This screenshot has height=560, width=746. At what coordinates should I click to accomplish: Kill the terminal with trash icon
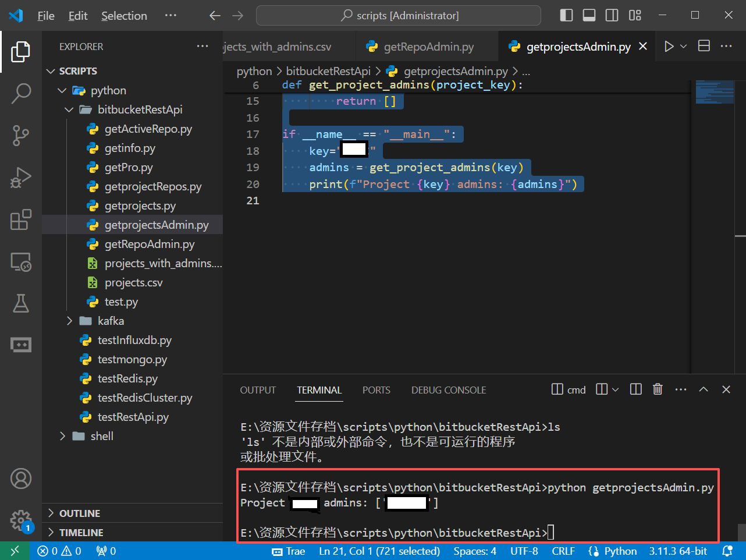coord(658,389)
